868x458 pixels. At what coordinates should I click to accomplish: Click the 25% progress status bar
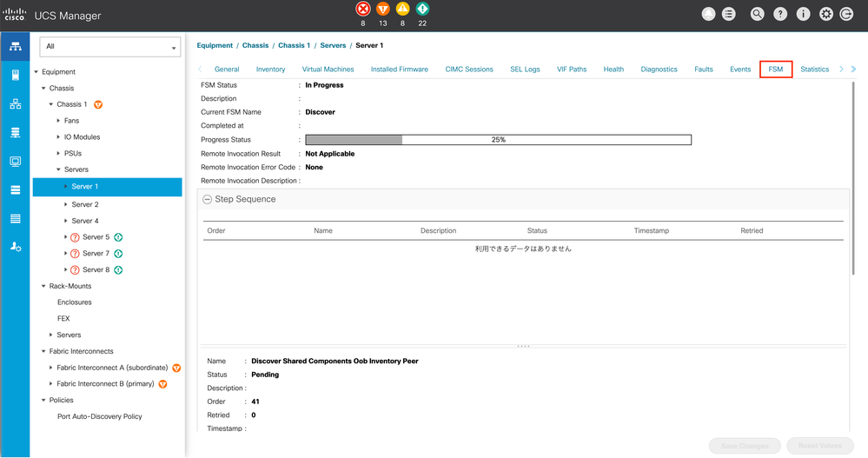tap(498, 140)
